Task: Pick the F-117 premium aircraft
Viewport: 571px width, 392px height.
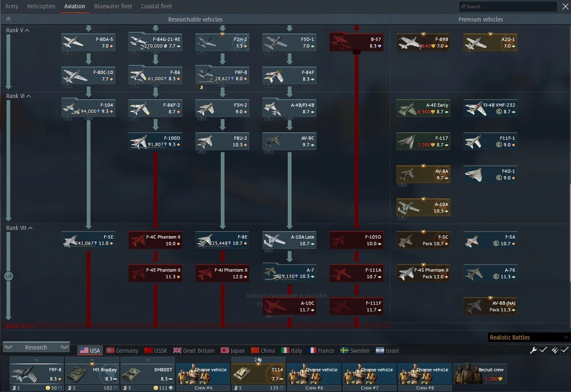Action: 423,141
